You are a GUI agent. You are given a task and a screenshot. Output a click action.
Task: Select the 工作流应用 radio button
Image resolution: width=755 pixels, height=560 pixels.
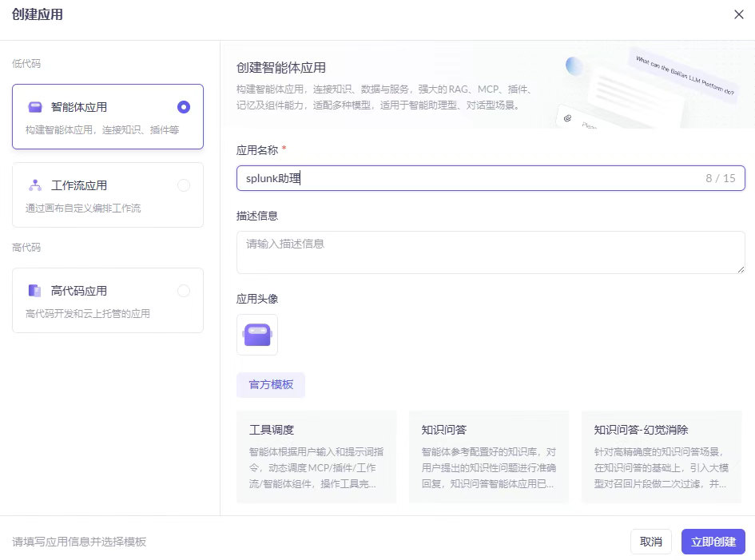point(184,185)
